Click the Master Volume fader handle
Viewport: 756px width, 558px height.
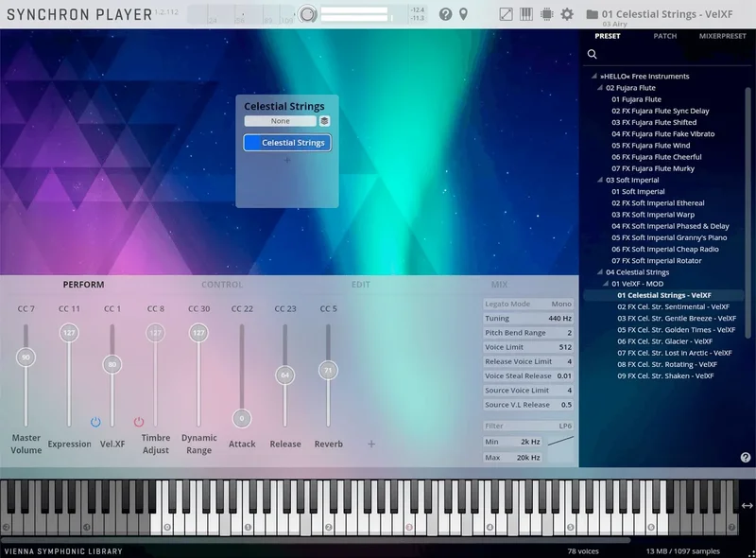26,357
